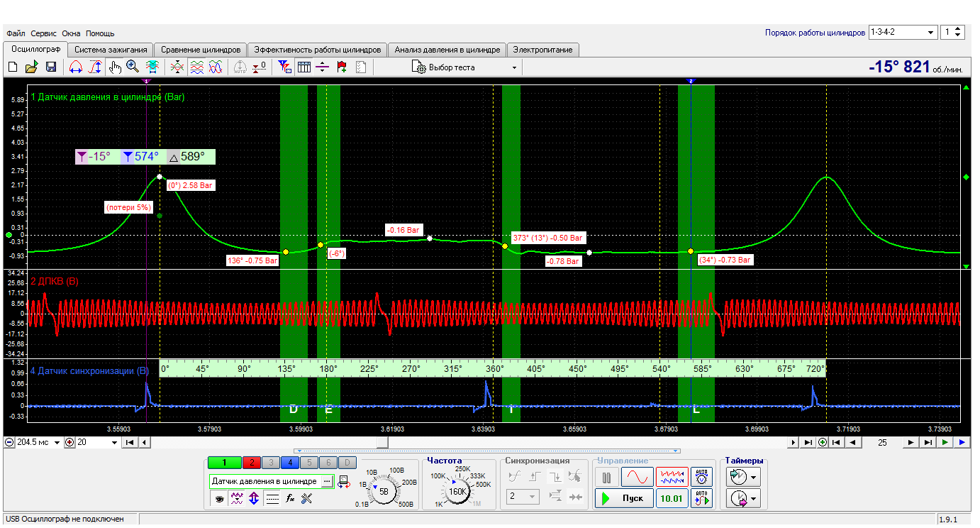Click the Пуск start button

[x=623, y=498]
